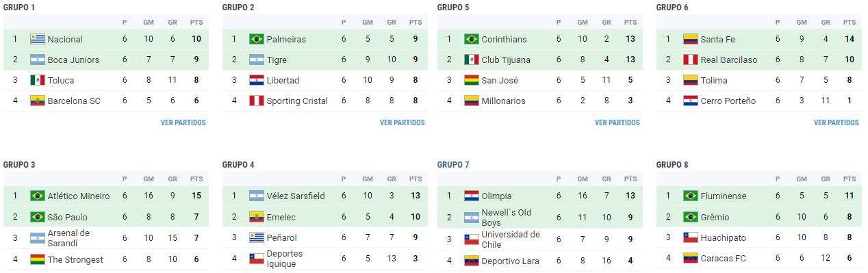
Task: Click the Mexico flag beside Toluca
Action: pyautogui.click(x=38, y=80)
